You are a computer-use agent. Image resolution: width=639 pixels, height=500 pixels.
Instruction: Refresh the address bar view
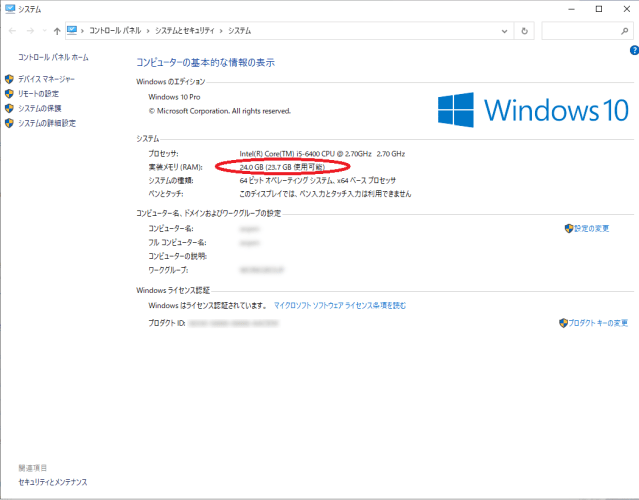[x=526, y=31]
